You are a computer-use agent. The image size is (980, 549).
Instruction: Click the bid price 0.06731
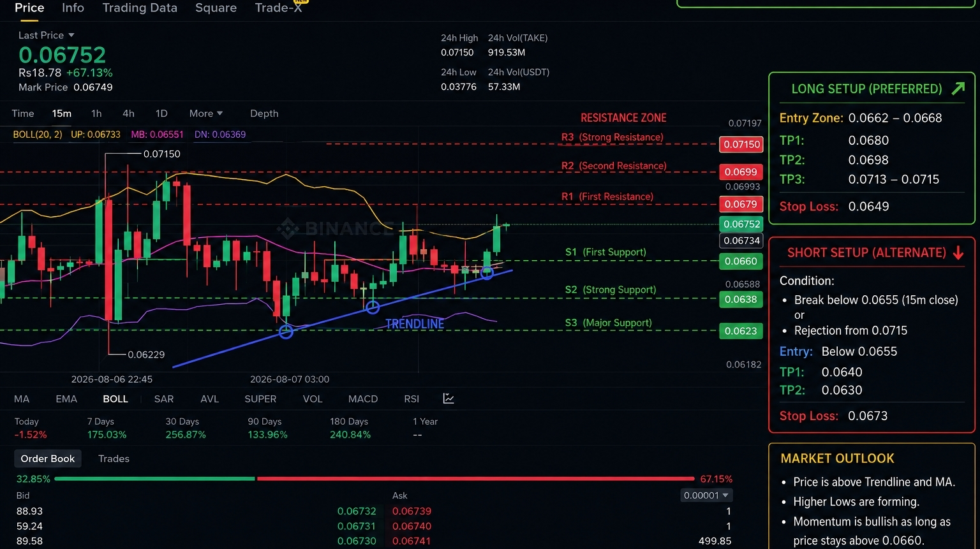pos(357,526)
